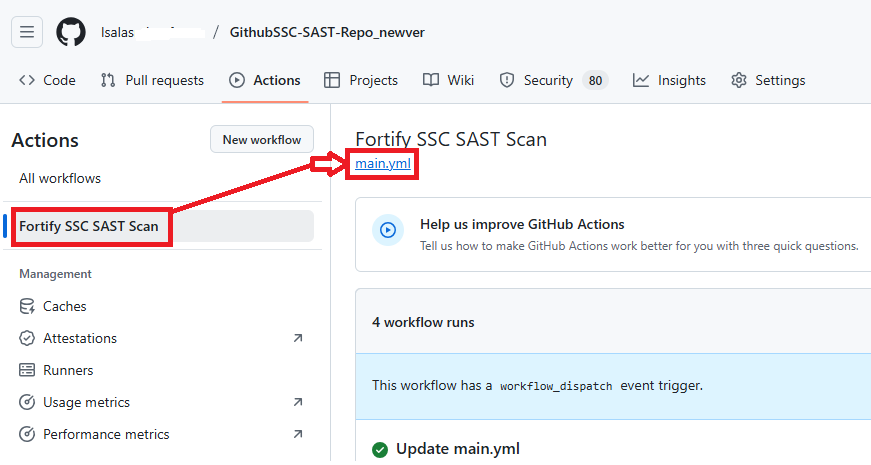Viewport: 871px width, 465px height.
Task: Click the green success check icon
Action: pyautogui.click(x=380, y=449)
